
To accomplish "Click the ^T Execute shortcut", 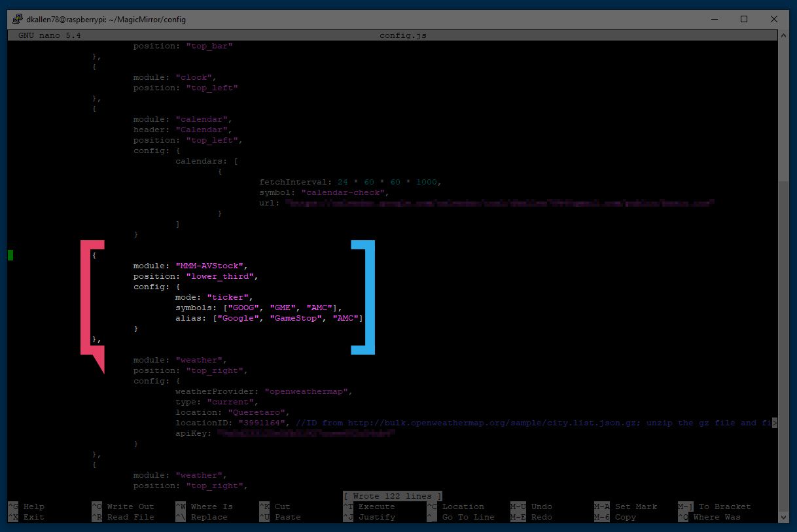I will (369, 506).
